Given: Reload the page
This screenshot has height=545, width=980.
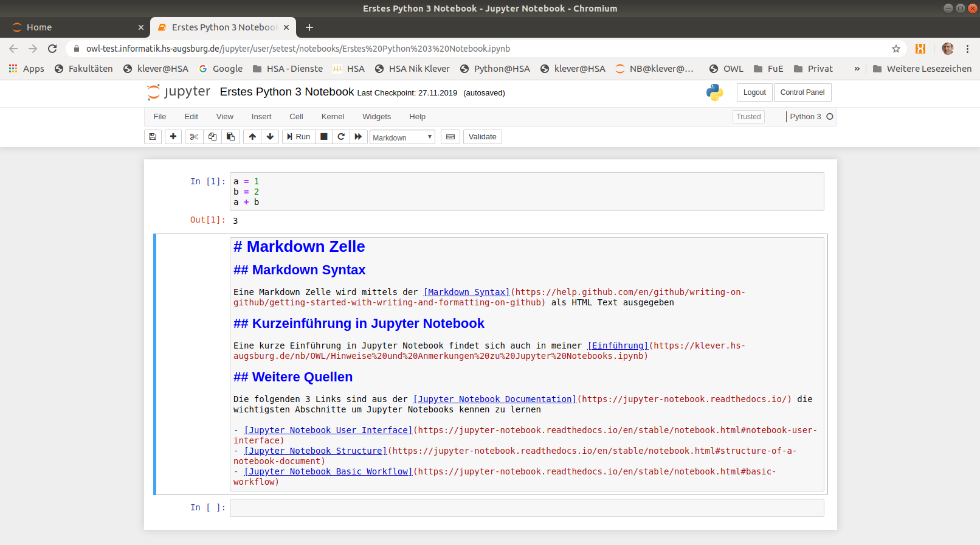Looking at the screenshot, I should [x=52, y=49].
